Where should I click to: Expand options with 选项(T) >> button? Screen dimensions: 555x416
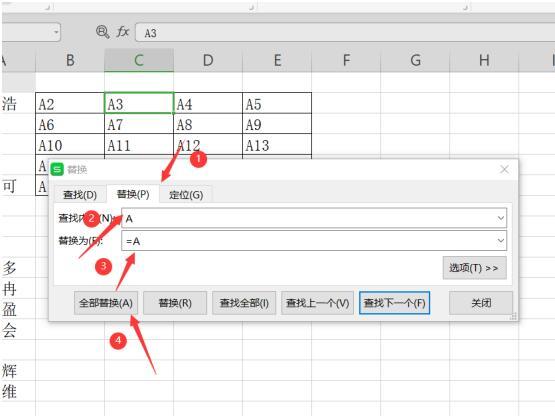pyautogui.click(x=474, y=268)
